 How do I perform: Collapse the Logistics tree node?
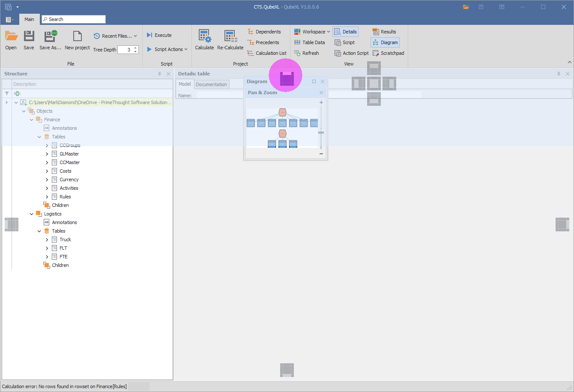32,214
